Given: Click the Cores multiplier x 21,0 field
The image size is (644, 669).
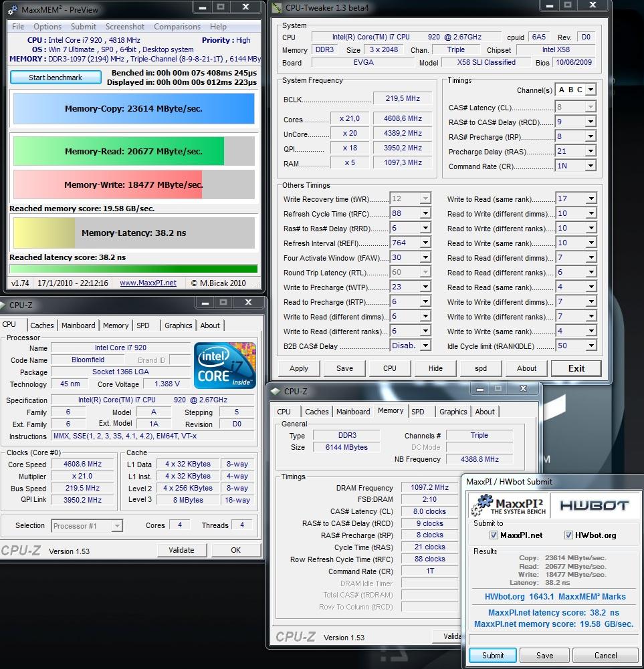Looking at the screenshot, I should pyautogui.click(x=349, y=118).
